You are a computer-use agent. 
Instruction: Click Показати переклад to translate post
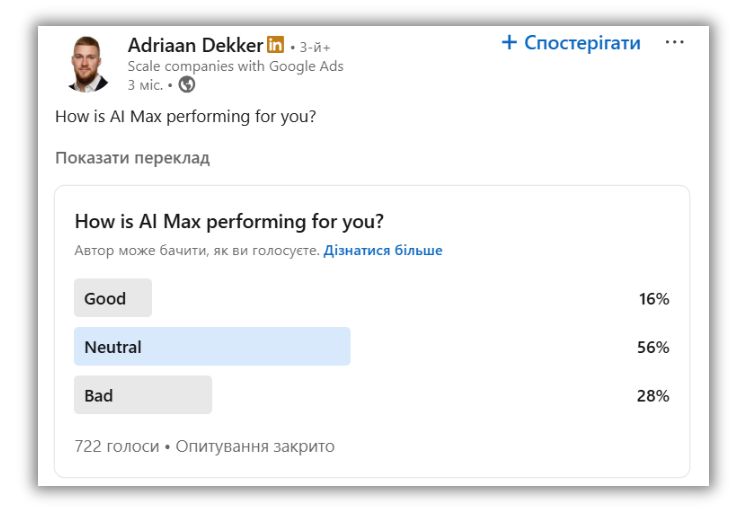(x=132, y=158)
